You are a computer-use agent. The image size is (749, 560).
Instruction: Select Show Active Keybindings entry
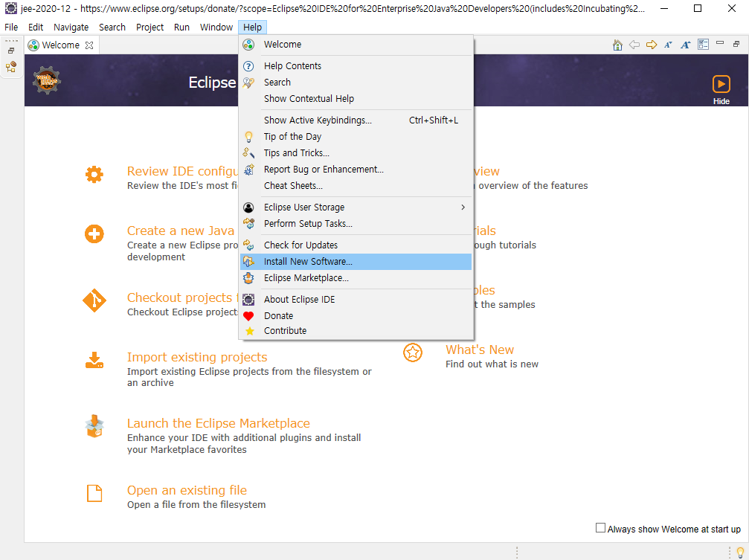click(x=356, y=120)
